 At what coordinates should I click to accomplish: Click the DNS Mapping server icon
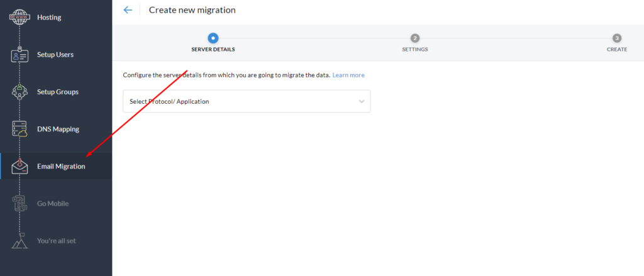pyautogui.click(x=19, y=129)
